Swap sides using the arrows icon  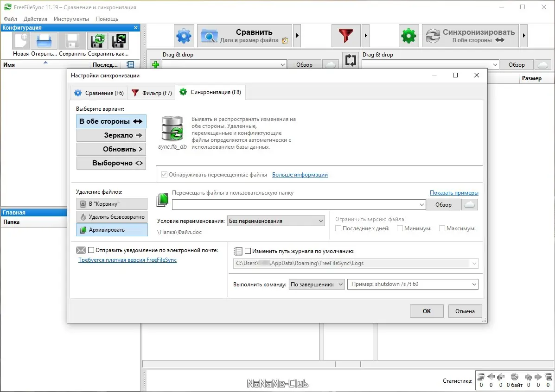coord(351,60)
